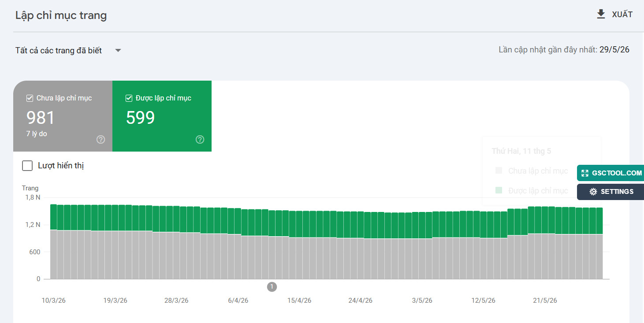Click the annotation marker labeled 1 on the timeline
The height and width of the screenshot is (323, 644).
(x=272, y=287)
